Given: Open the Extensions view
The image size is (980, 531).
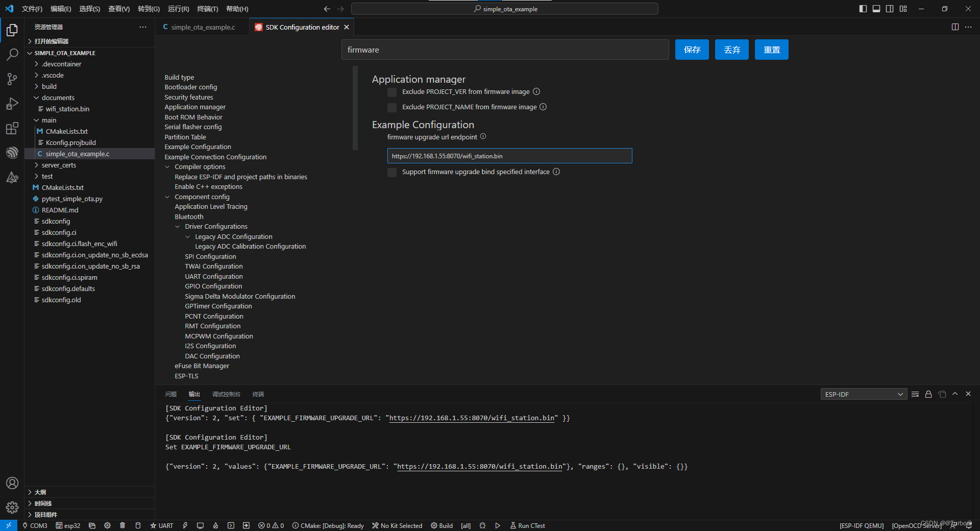Looking at the screenshot, I should click(x=12, y=128).
